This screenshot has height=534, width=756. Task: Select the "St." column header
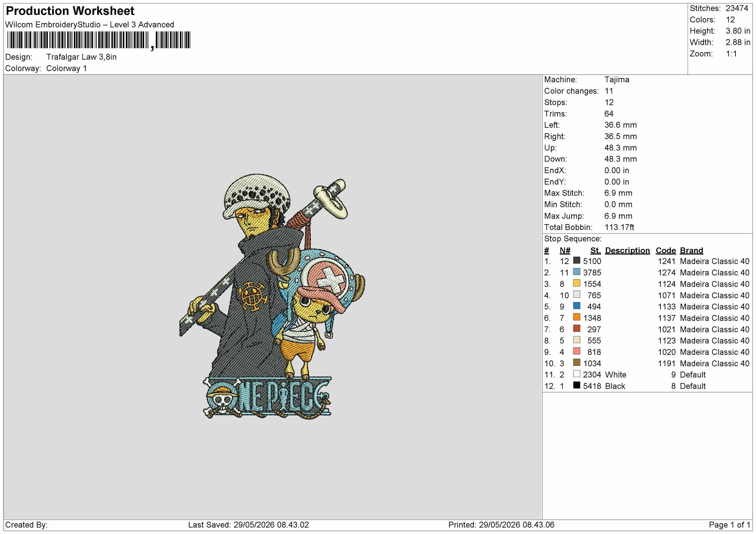coord(596,250)
